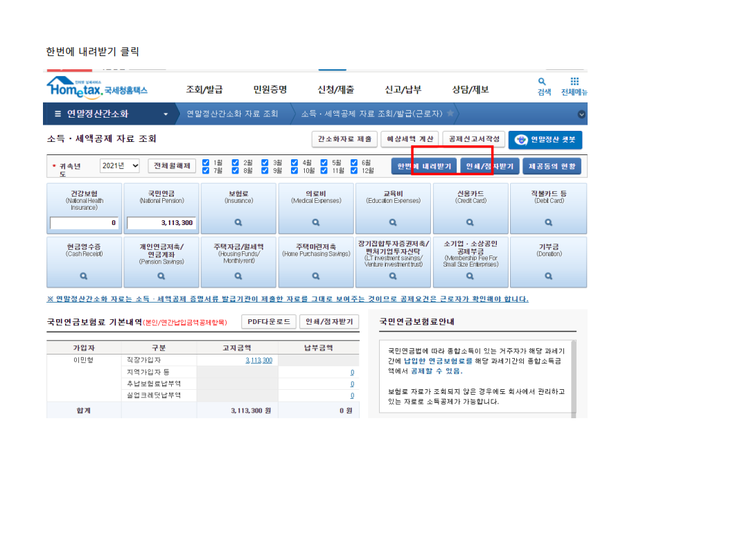Expand breadcrumb bar circular down arrow

pyautogui.click(x=581, y=114)
